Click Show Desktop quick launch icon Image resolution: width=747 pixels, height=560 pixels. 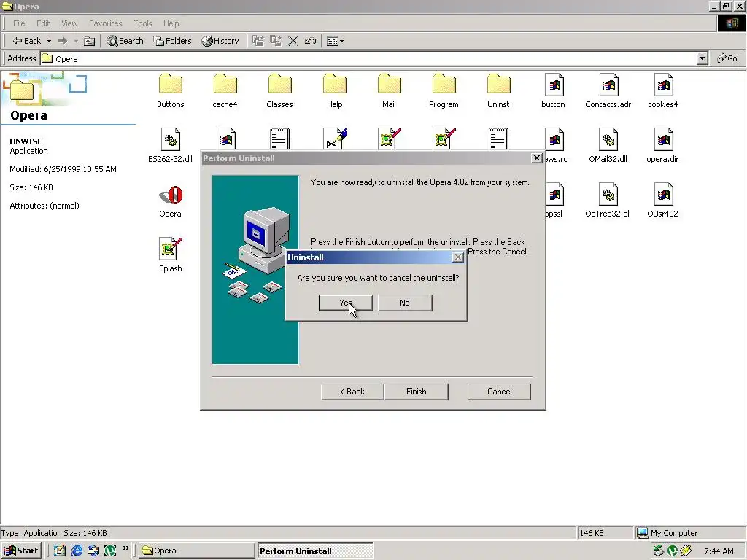click(x=60, y=551)
